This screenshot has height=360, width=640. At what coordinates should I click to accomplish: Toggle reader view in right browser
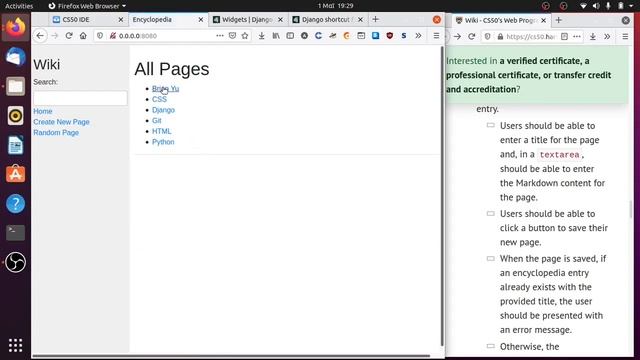pyautogui.click(x=564, y=36)
